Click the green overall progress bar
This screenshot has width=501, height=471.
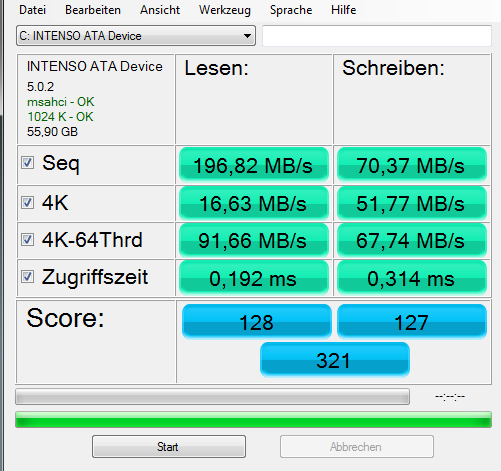pos(253,419)
